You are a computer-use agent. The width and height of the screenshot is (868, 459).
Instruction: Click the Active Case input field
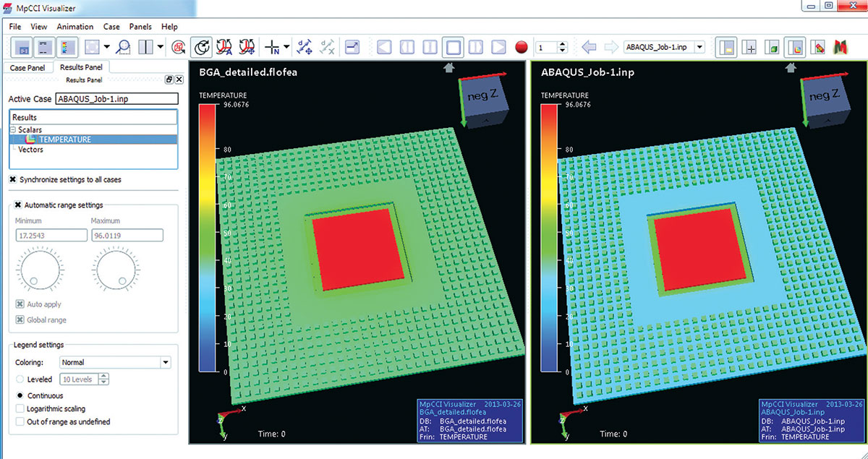click(116, 99)
